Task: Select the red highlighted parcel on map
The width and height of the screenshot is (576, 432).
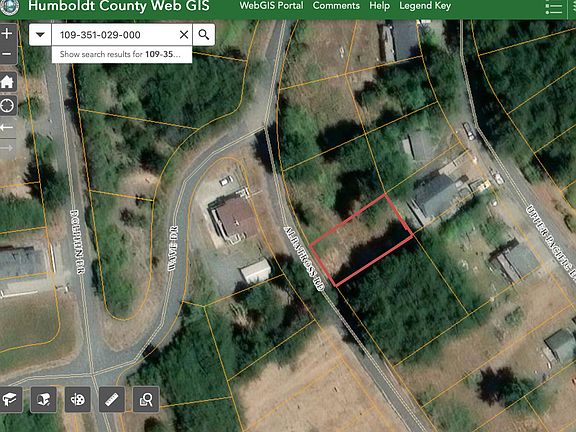Action: pos(361,241)
